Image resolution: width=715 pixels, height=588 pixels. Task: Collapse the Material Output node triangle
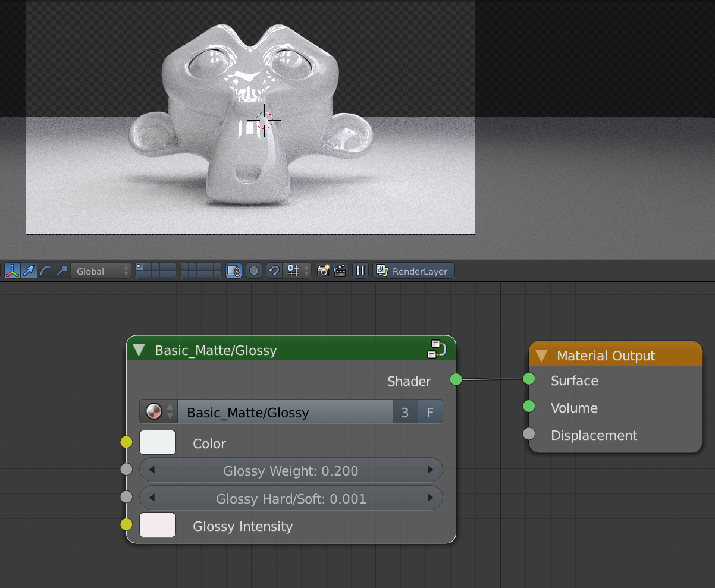[x=541, y=356]
